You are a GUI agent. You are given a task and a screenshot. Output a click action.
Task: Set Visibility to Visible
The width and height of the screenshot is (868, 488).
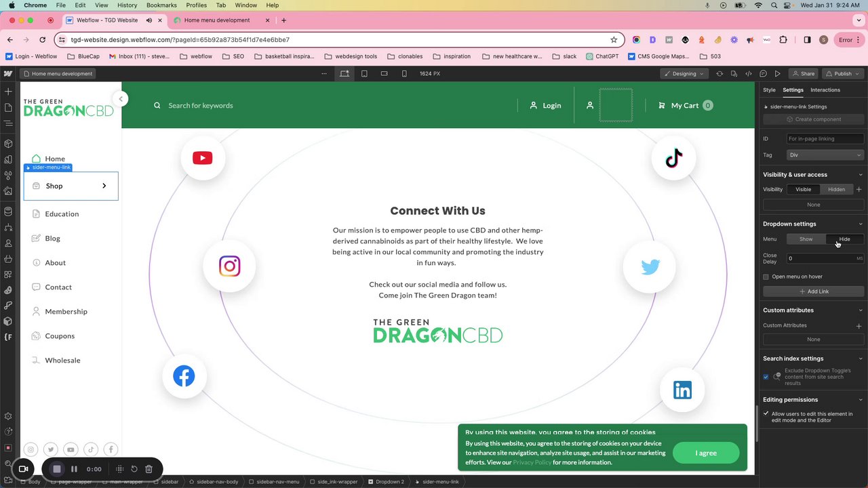tap(803, 189)
